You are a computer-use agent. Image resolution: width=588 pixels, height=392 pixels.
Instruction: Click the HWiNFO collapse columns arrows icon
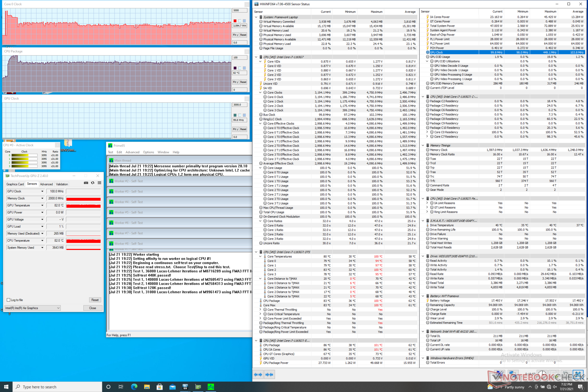pos(269,375)
